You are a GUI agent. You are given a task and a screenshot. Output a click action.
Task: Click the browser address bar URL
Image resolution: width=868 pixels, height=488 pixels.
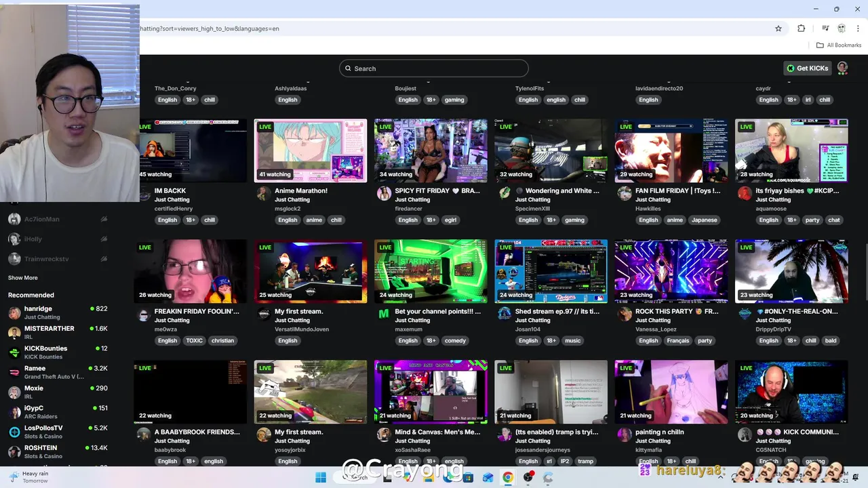click(210, 28)
